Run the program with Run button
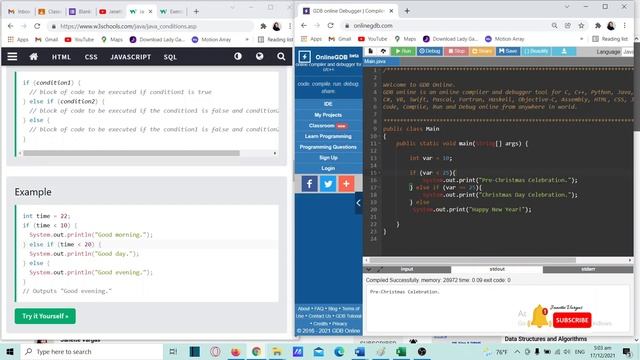The width and height of the screenshot is (640, 360). point(403,51)
